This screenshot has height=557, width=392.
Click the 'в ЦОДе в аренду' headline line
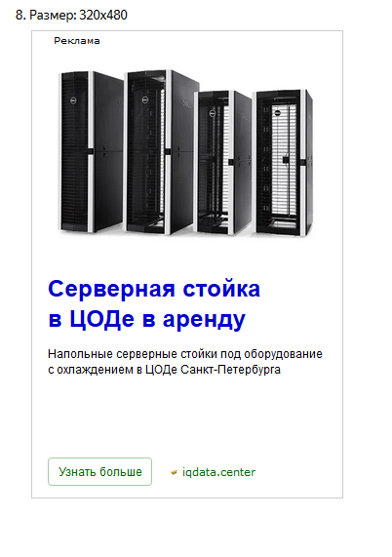(x=146, y=319)
